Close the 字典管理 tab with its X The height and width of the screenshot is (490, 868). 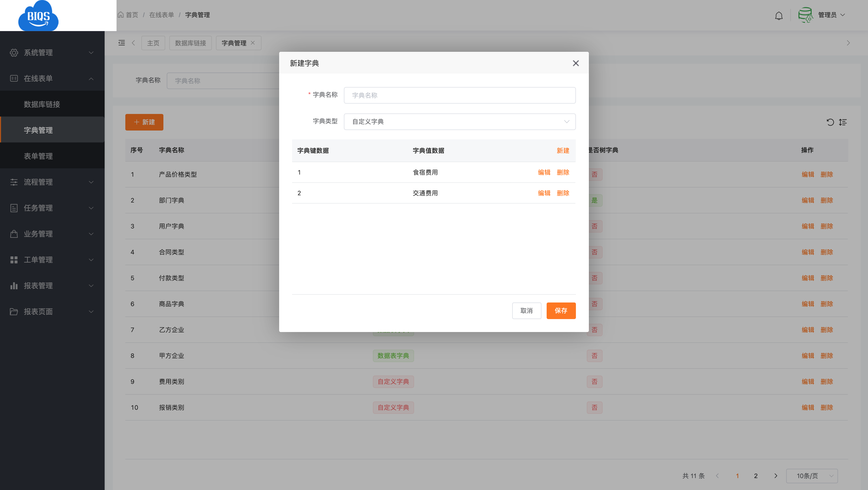[253, 43]
